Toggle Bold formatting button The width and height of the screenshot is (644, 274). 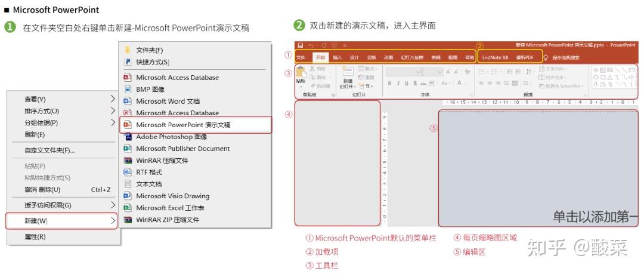pyautogui.click(x=389, y=83)
